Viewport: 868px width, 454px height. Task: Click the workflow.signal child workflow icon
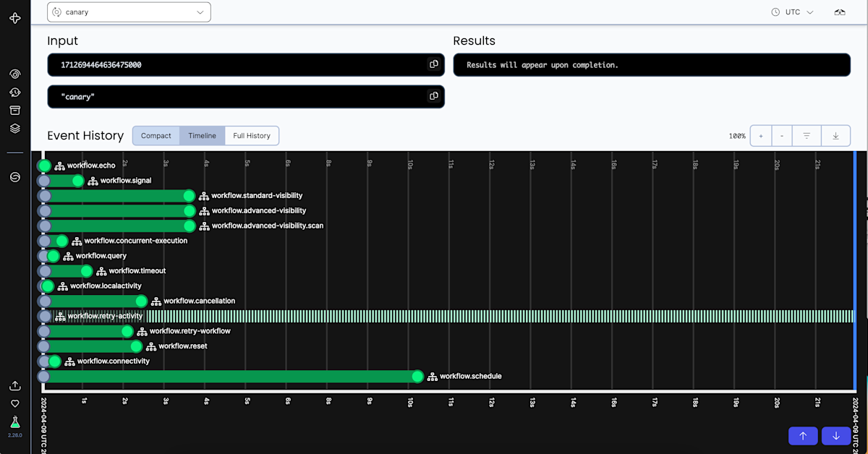click(x=93, y=181)
